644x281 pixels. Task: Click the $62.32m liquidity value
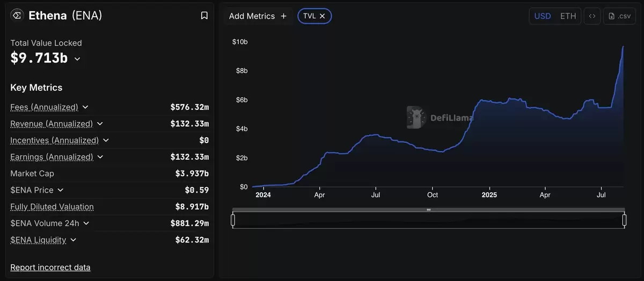pos(192,240)
